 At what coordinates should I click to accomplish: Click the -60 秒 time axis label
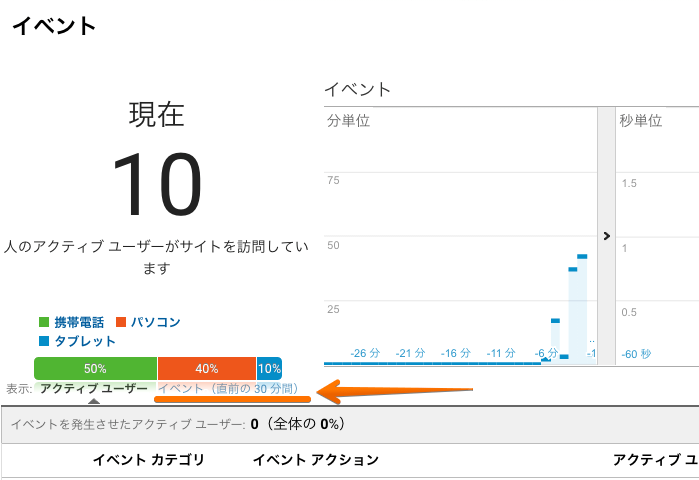click(x=637, y=353)
